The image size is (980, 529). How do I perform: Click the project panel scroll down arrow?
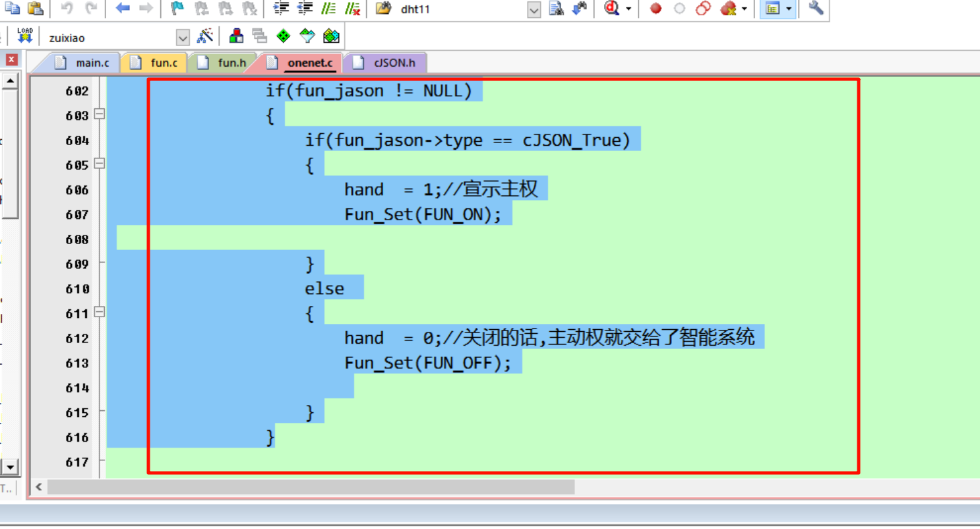10,467
